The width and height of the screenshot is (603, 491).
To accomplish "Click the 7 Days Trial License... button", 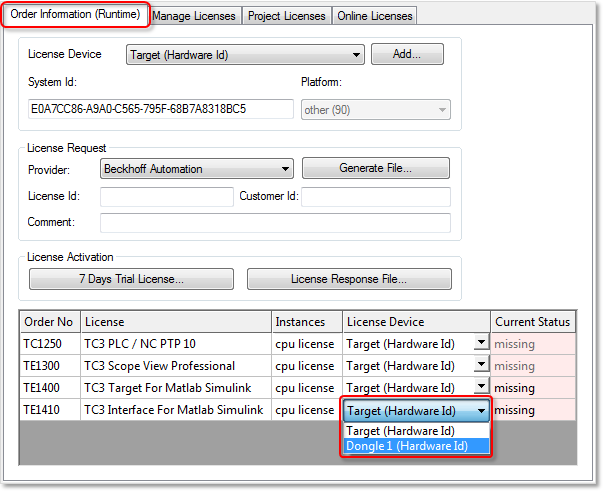I will point(131,279).
